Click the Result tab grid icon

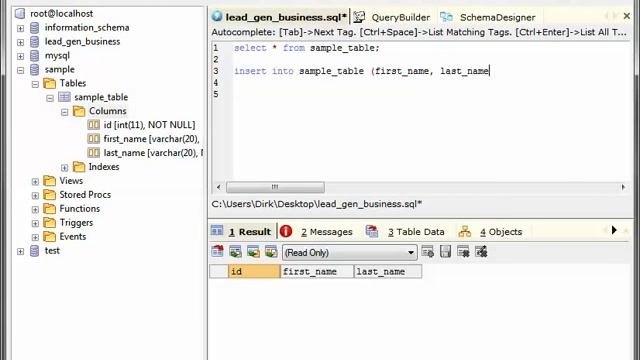(x=217, y=231)
